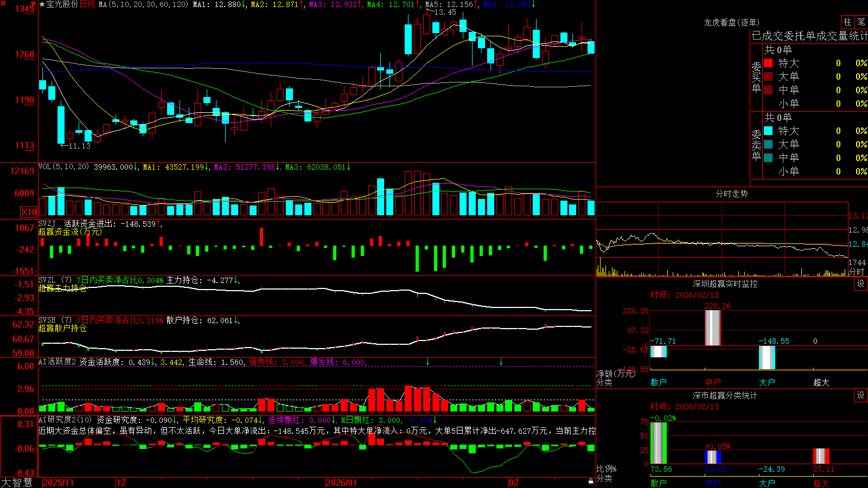Click the X10 volume scale box
The image size is (868, 488).
pos(29,212)
